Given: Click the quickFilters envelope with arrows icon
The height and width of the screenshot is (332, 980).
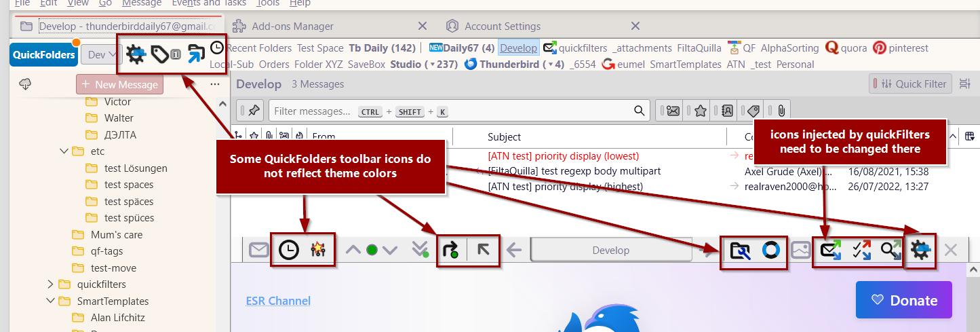Looking at the screenshot, I should click(x=831, y=251).
